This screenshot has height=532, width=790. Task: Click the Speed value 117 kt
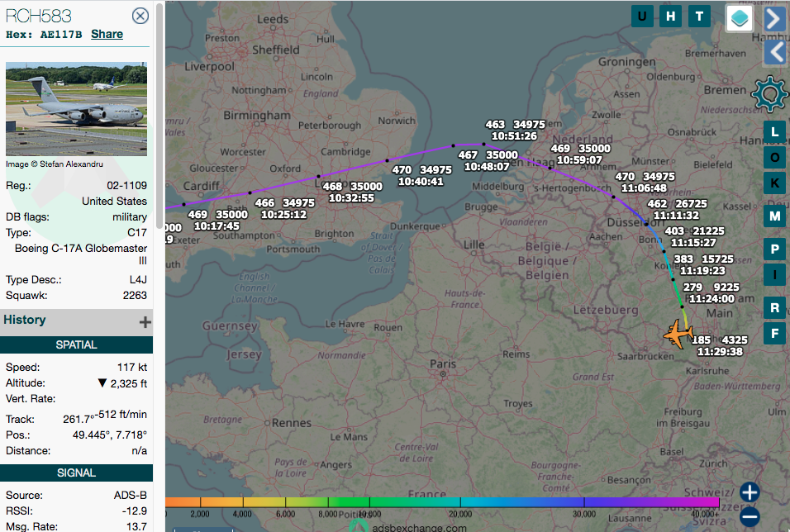click(x=132, y=368)
